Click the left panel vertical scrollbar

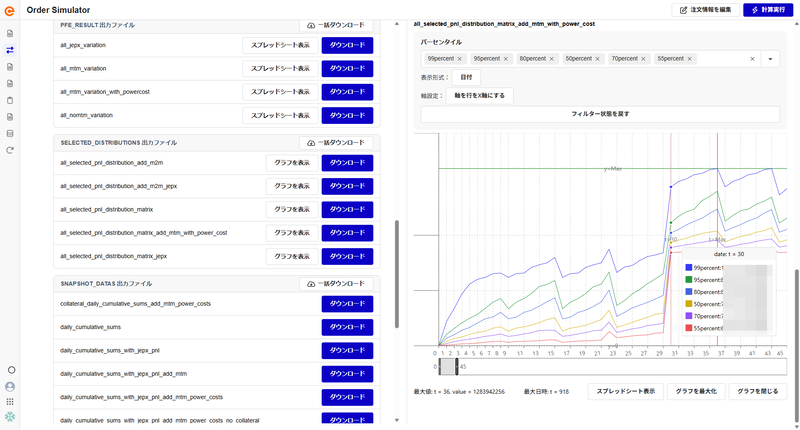(396, 274)
